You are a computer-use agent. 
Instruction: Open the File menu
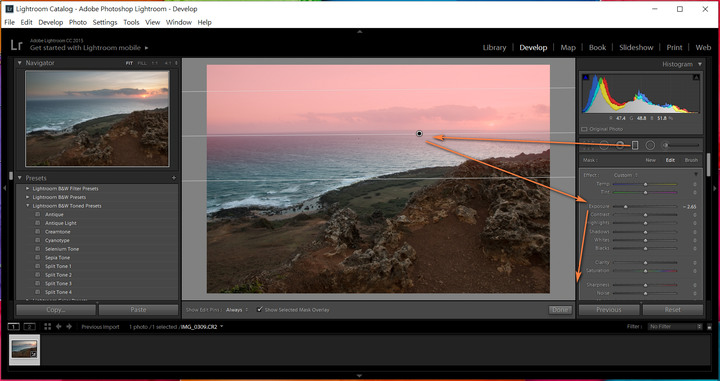(9, 22)
